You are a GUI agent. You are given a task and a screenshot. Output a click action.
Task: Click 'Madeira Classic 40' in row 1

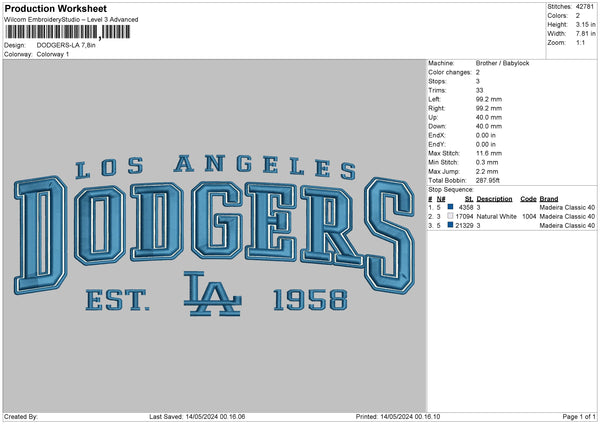pyautogui.click(x=567, y=207)
